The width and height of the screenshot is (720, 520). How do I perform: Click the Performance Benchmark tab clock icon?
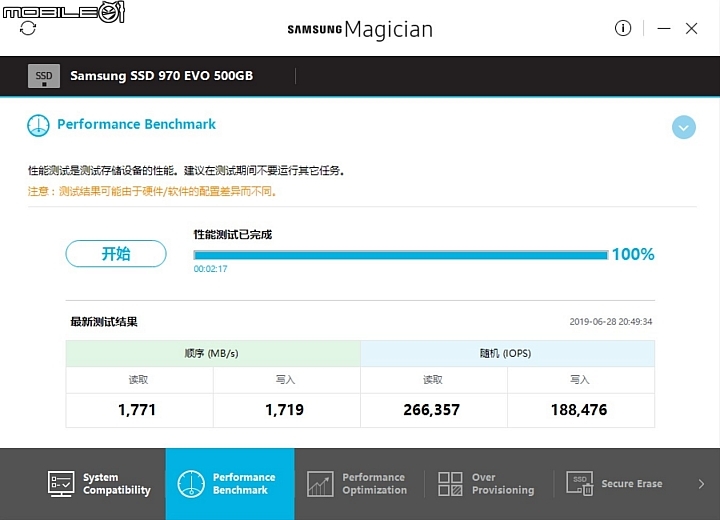[x=191, y=484]
